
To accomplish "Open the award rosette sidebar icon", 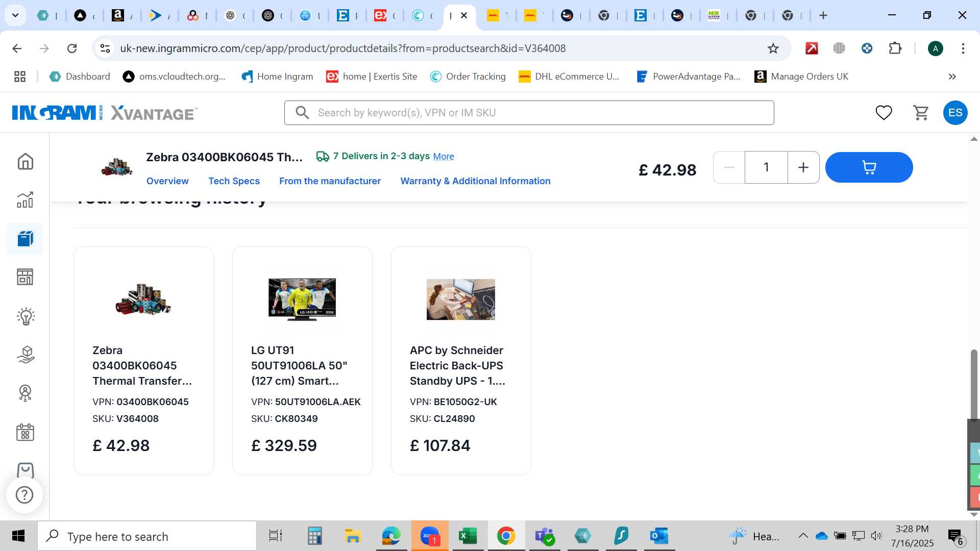I will coord(25,393).
